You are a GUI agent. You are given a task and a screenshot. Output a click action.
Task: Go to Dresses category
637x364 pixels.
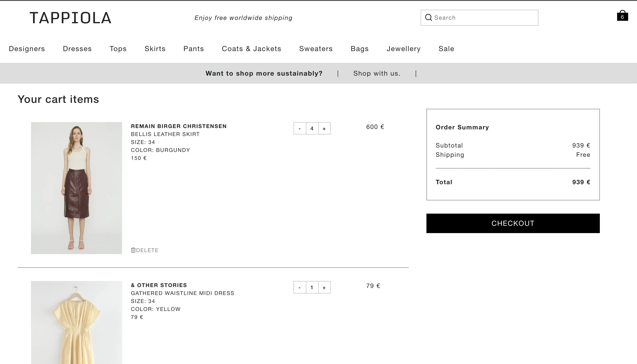coord(77,48)
